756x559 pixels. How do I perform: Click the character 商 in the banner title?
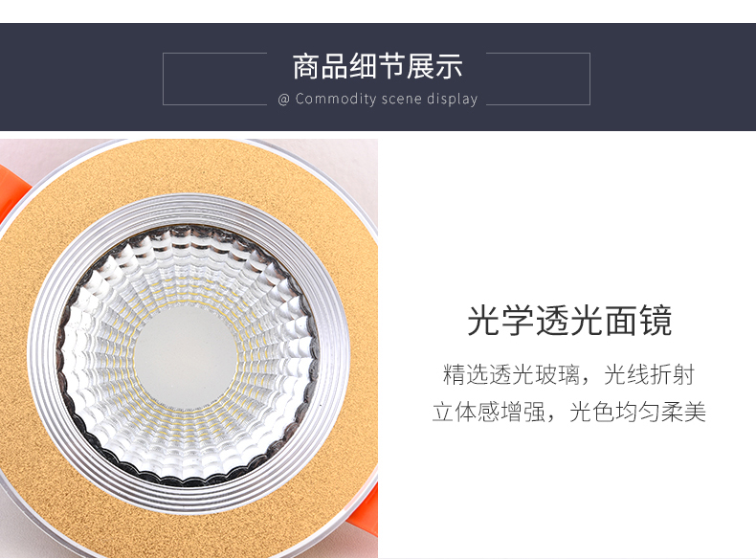(x=306, y=66)
